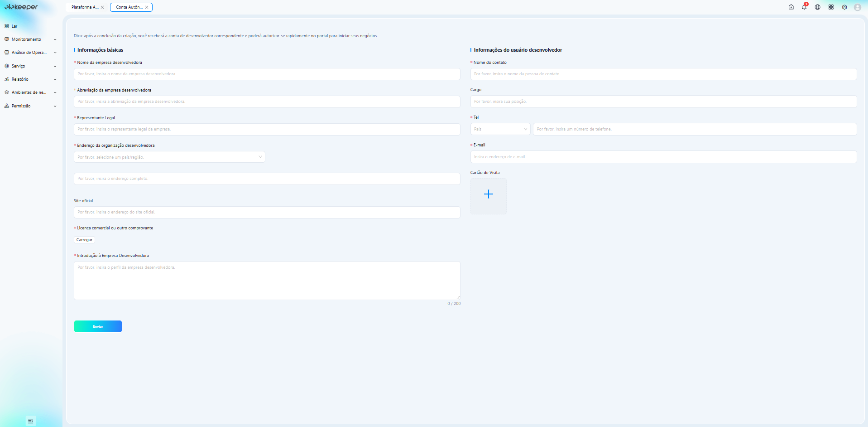Click Carregar to upload license
This screenshot has height=427, width=868.
84,240
